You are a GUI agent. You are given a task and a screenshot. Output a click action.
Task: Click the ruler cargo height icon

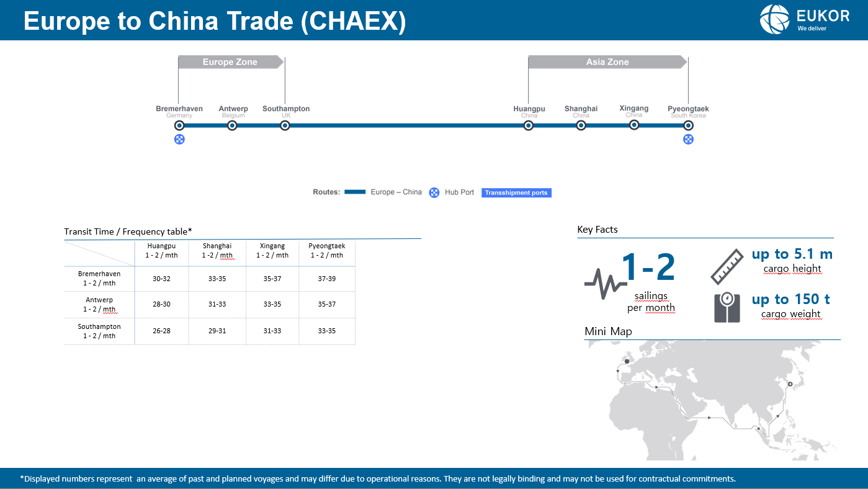click(727, 266)
